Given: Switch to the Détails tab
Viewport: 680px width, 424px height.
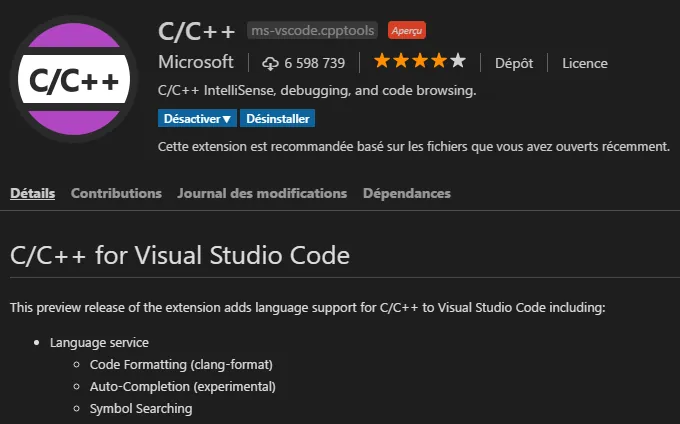Looking at the screenshot, I should click(x=32, y=193).
